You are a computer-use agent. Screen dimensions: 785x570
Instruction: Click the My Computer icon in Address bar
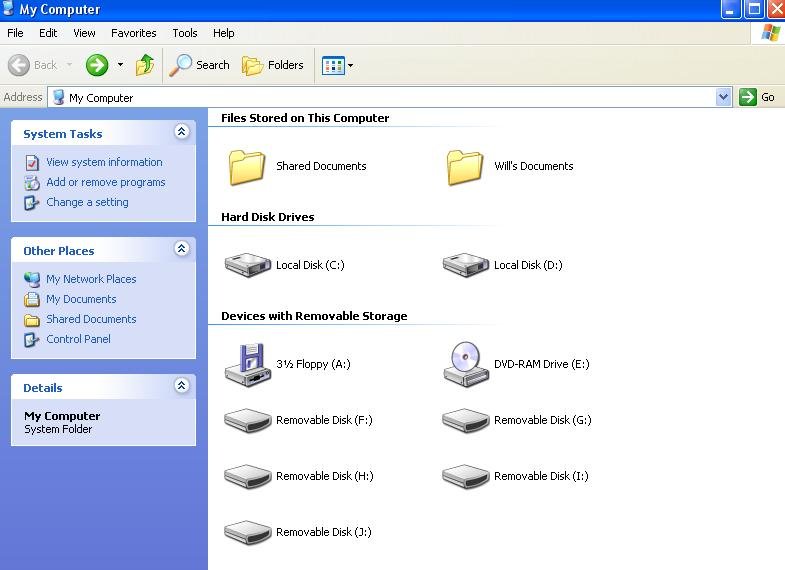click(59, 97)
